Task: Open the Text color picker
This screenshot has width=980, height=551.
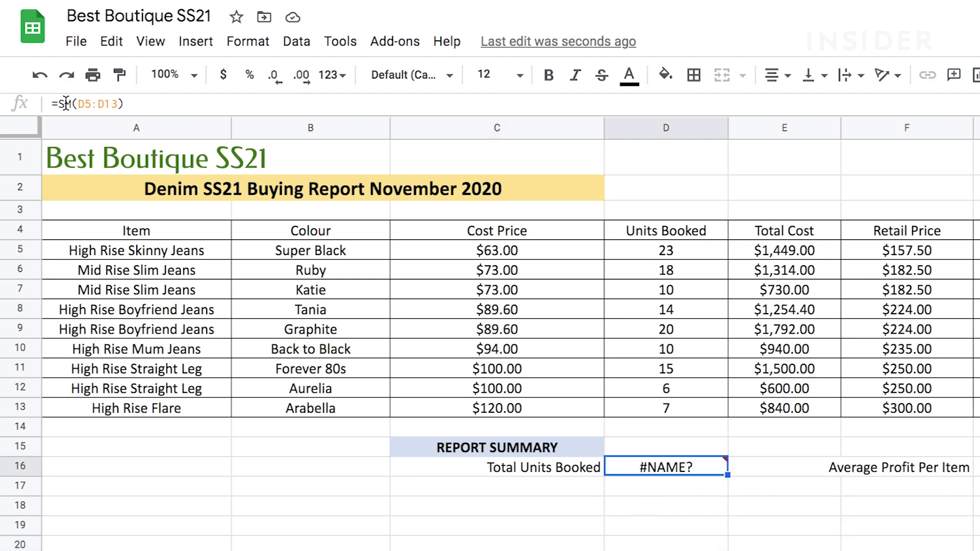Action: tap(629, 75)
